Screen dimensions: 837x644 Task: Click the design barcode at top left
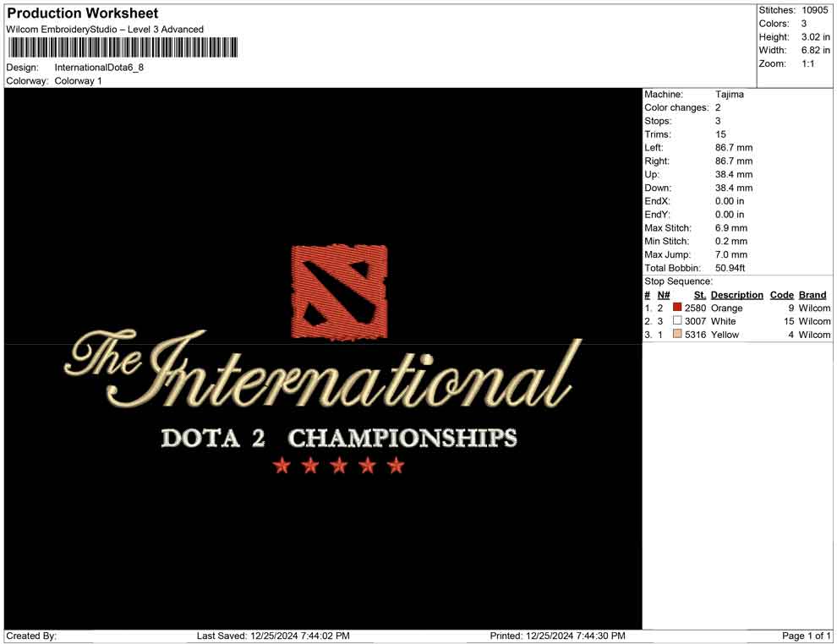[123, 48]
